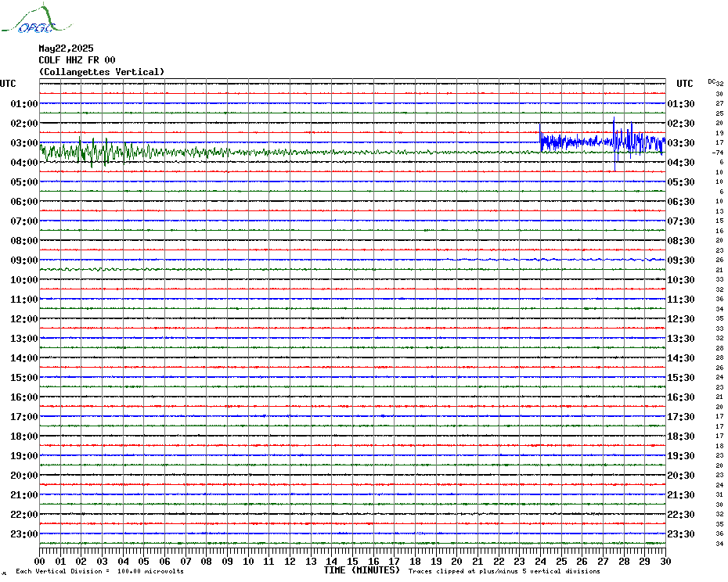The image size is (728, 582).
Task: Click the COLF HHZ FR 00 station label
Action: 77,60
